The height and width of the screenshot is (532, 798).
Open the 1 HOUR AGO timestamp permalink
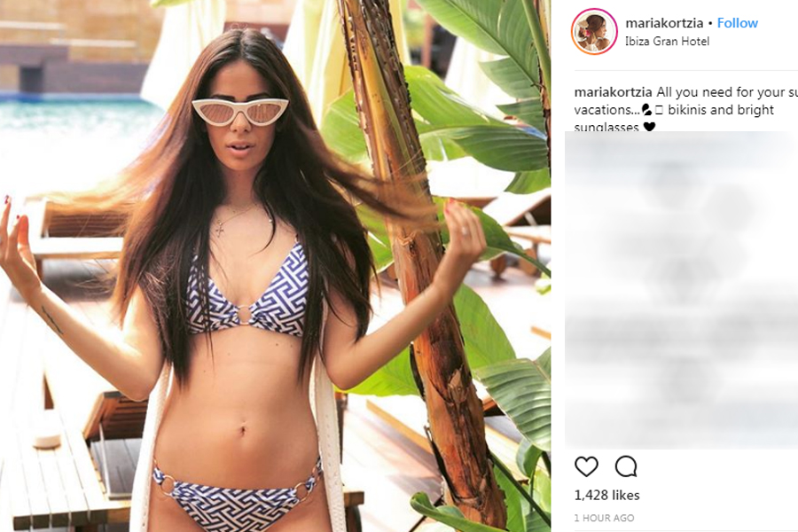coord(604,518)
